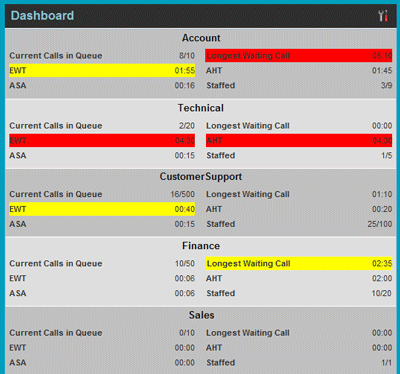
Task: Click CustomerSupport yellow EWT 00:40 row
Action: [x=102, y=209]
